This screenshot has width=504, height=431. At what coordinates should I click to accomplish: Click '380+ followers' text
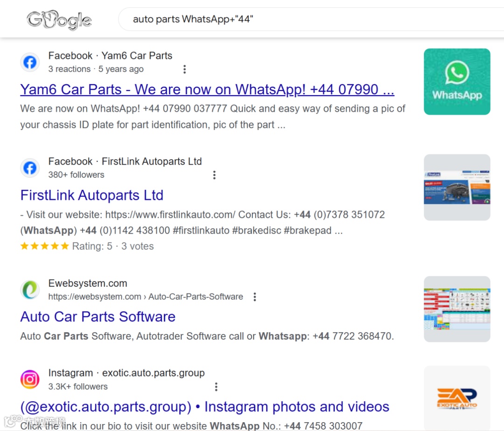coord(76,175)
